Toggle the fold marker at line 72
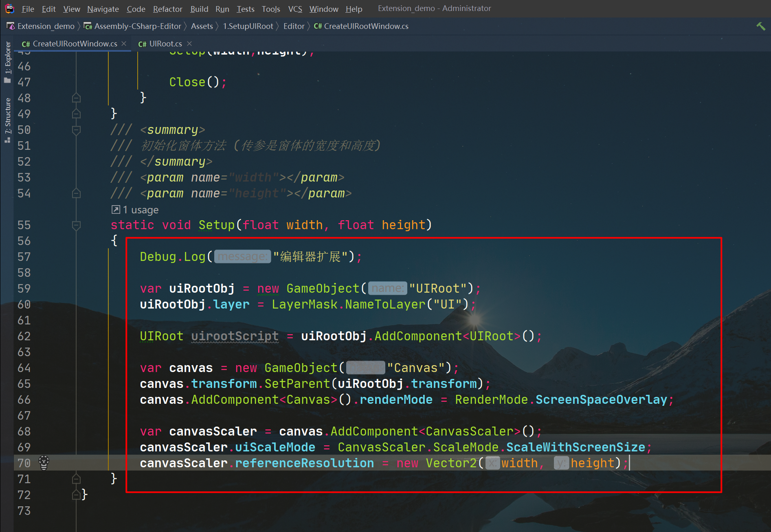The height and width of the screenshot is (532, 771). pyautogui.click(x=76, y=495)
